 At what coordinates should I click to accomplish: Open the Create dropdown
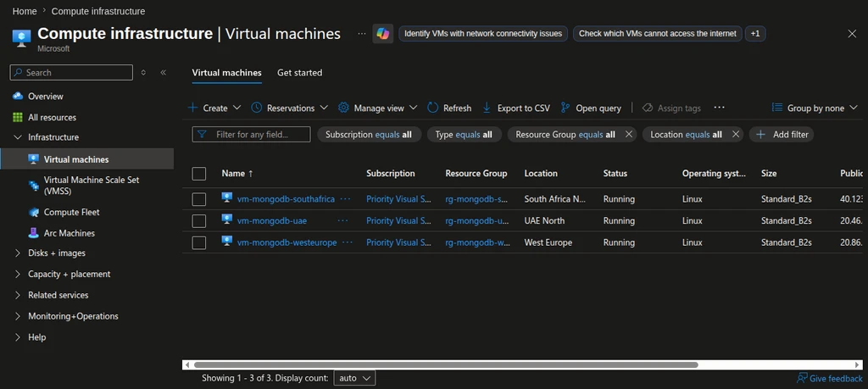pyautogui.click(x=214, y=108)
